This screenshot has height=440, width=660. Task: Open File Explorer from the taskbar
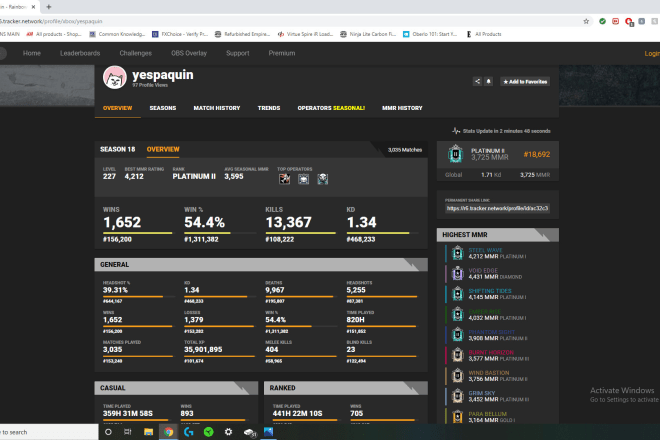pyautogui.click(x=148, y=432)
